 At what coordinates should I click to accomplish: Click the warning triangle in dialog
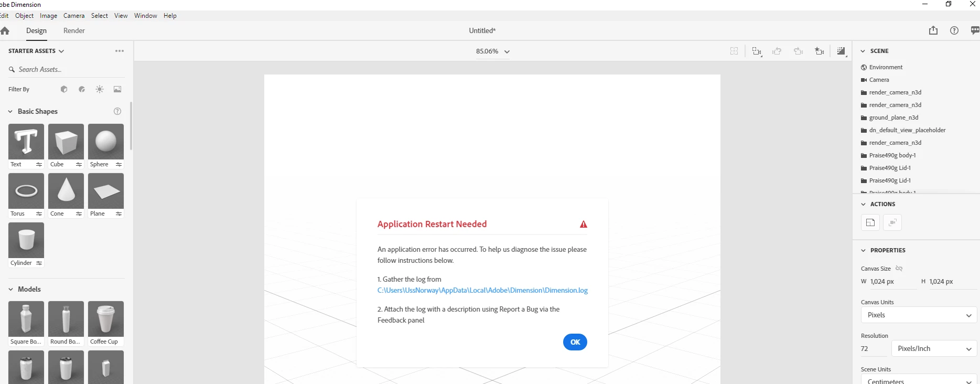coord(584,224)
